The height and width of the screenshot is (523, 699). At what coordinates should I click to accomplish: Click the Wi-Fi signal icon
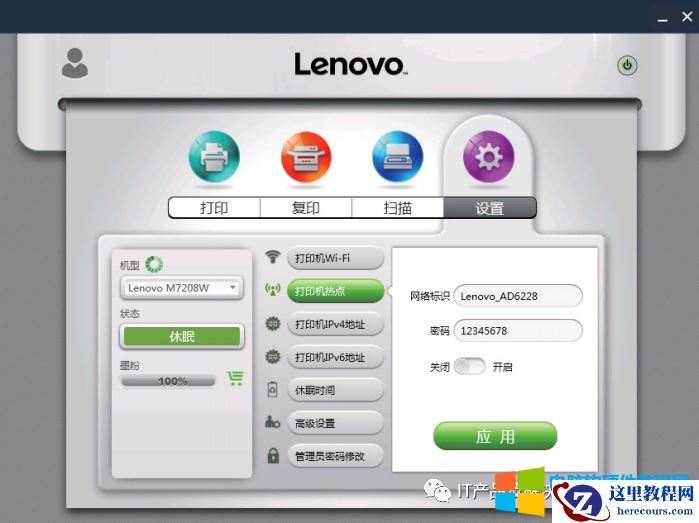coord(273,257)
